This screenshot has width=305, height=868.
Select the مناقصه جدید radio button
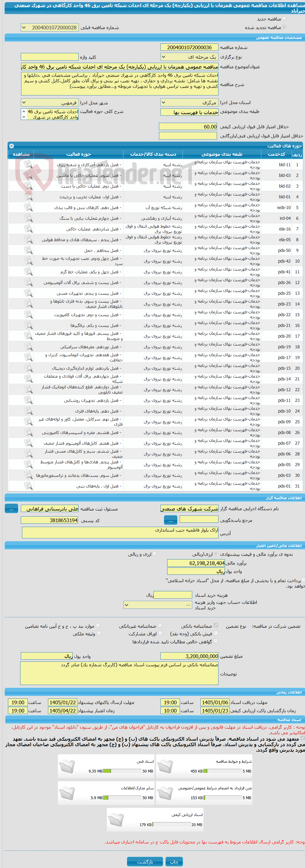click(x=284, y=19)
